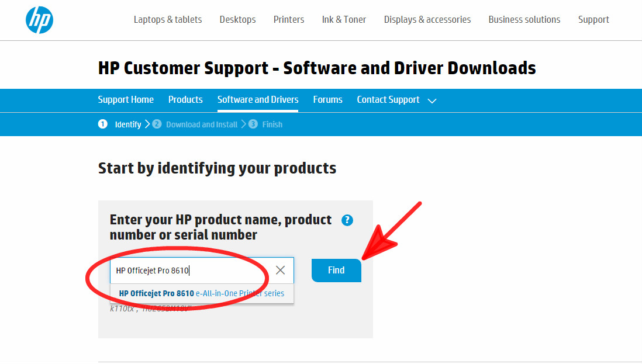Switch to Products tab
The width and height of the screenshot is (642, 364).
click(185, 100)
